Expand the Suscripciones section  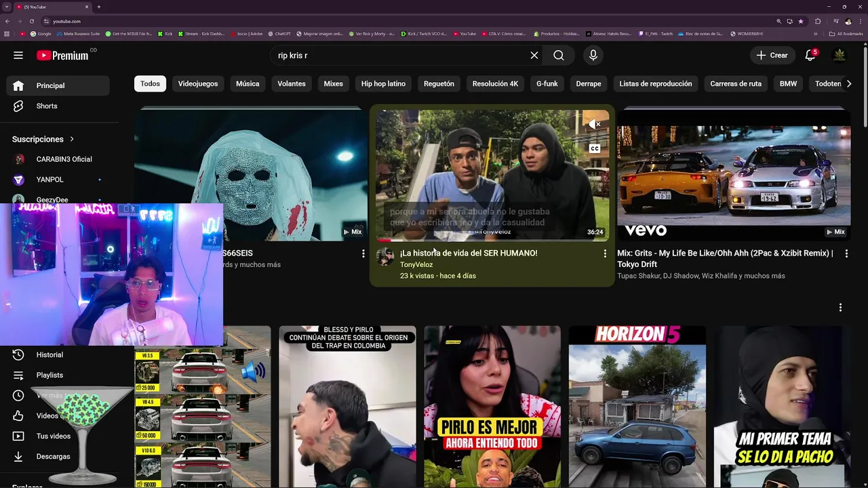[x=43, y=140]
